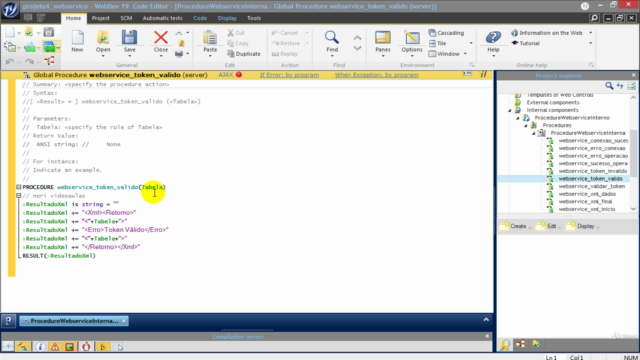The image size is (640, 360).
Task: Open the Window dropdown in Environment group
Action: [448, 54]
